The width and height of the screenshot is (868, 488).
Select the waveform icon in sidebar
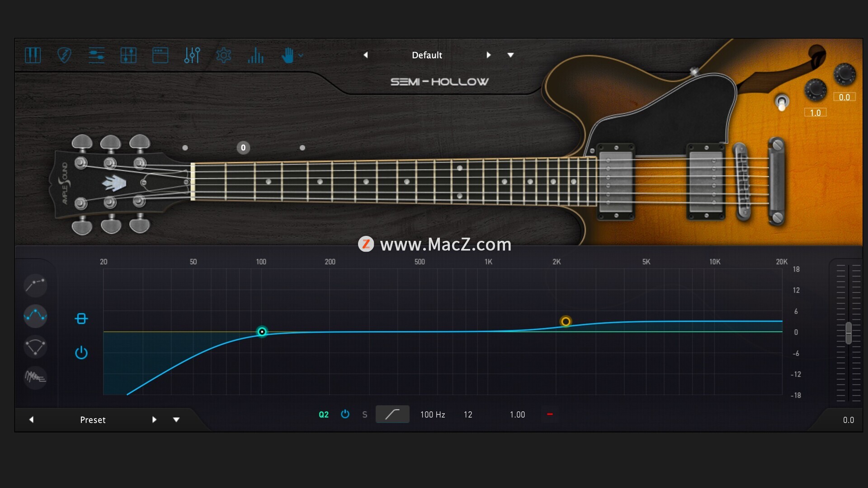pyautogui.click(x=35, y=376)
